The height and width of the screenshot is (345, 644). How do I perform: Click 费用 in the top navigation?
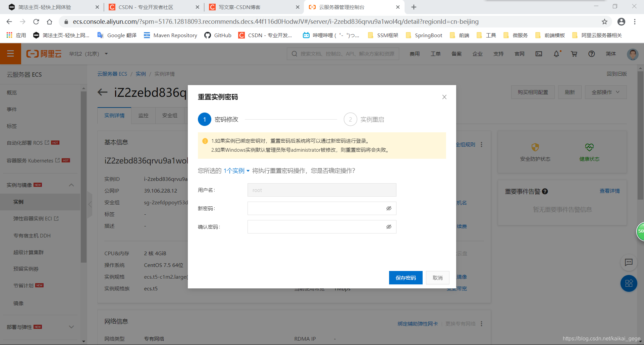415,54
